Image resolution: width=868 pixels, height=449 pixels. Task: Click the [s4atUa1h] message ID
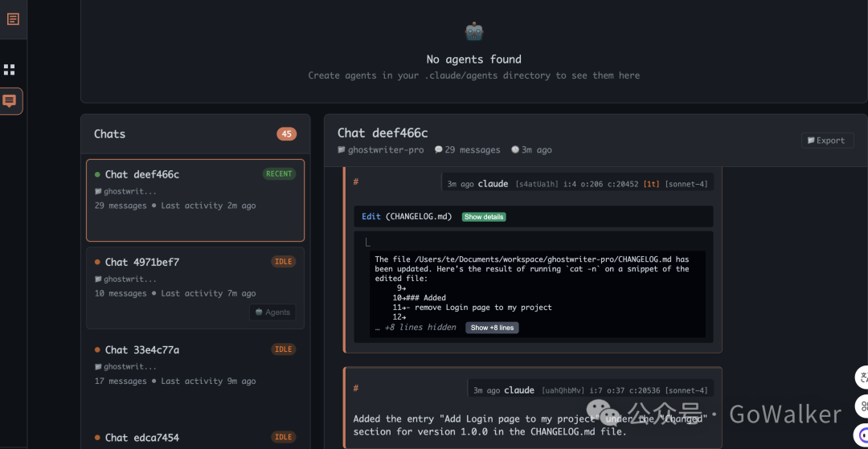pyautogui.click(x=537, y=184)
